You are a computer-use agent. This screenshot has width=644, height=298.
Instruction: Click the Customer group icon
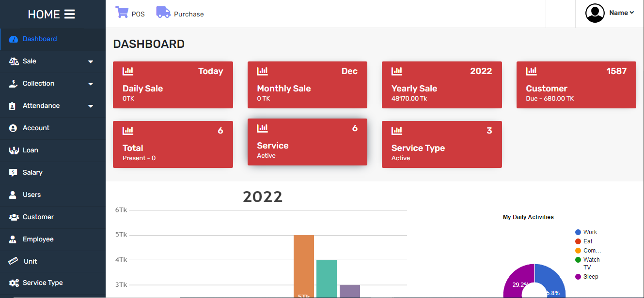point(14,217)
